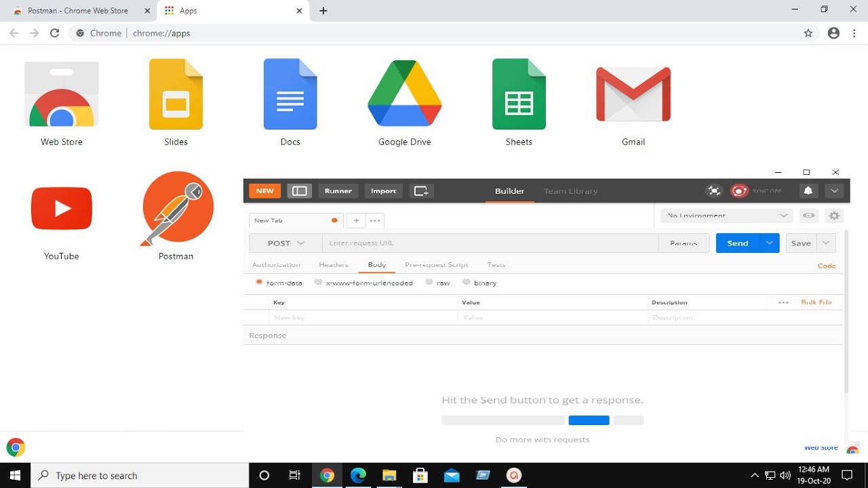Open the Body tab
This screenshot has width=868, height=488.
tap(377, 265)
